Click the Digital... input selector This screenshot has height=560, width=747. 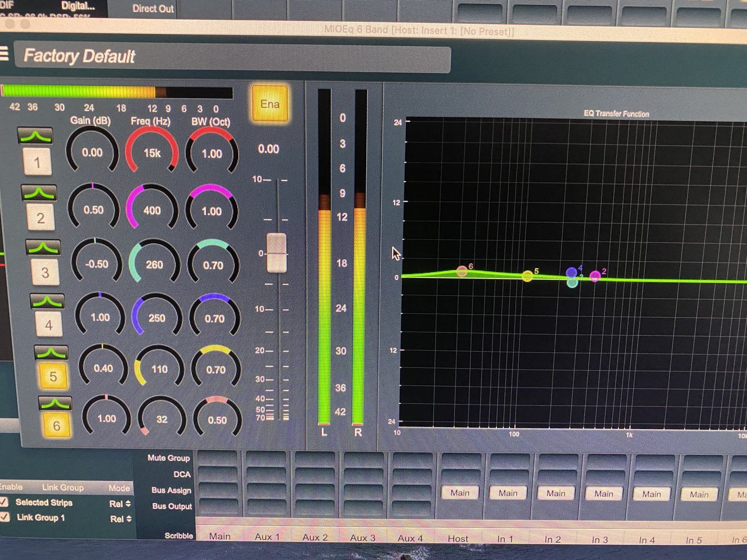(x=78, y=6)
